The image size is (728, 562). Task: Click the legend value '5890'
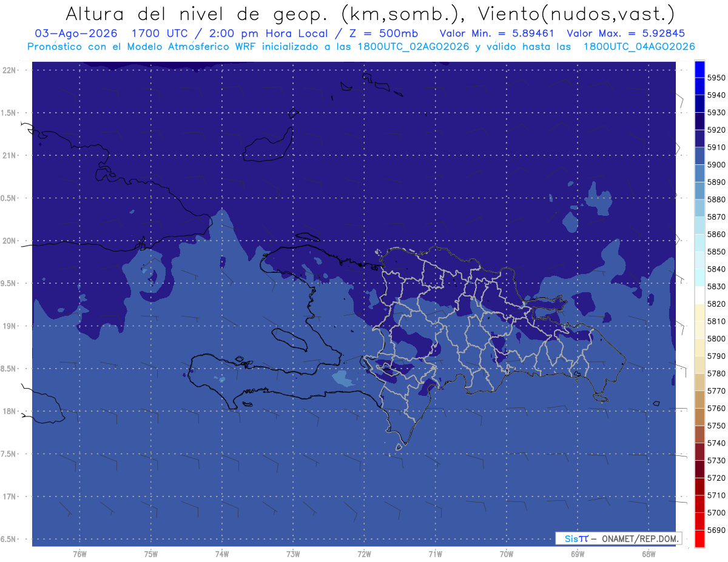coord(716,182)
